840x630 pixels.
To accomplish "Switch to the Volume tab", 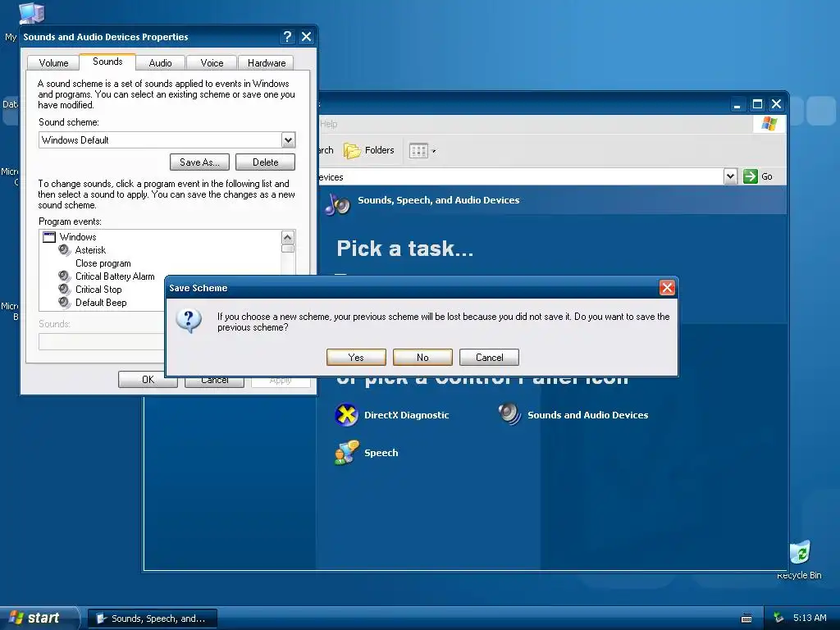I will [53, 63].
